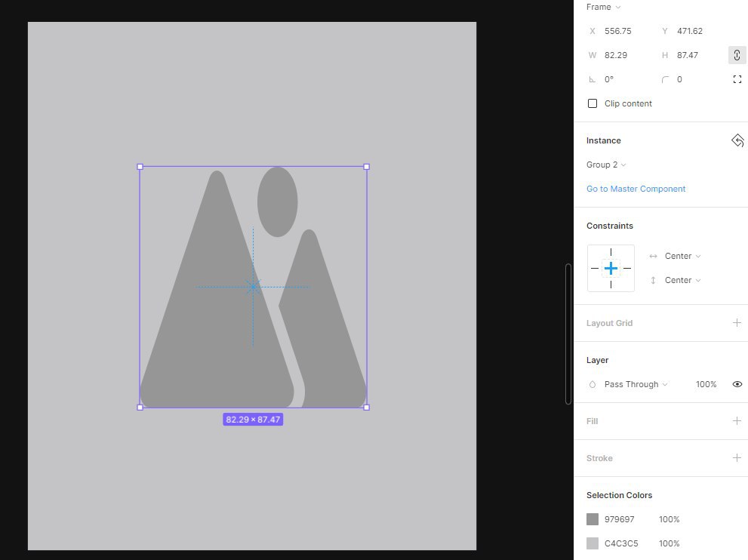This screenshot has width=748, height=560.
Task: Enable the Clip content checkbox
Action: point(593,103)
